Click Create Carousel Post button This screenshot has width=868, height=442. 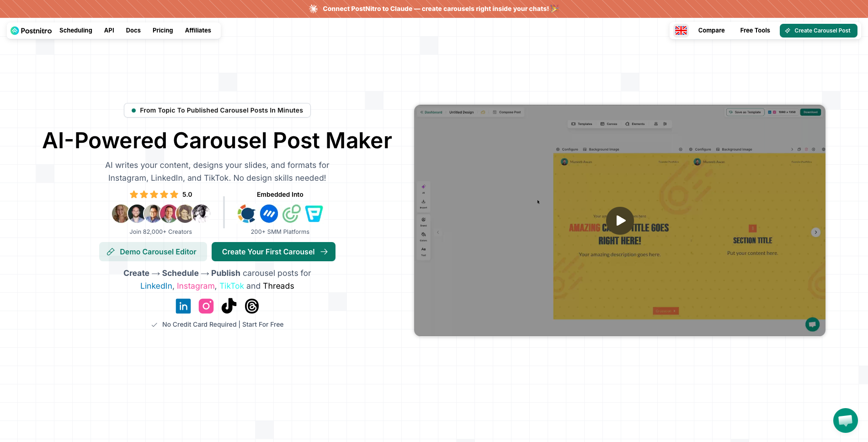(x=818, y=31)
